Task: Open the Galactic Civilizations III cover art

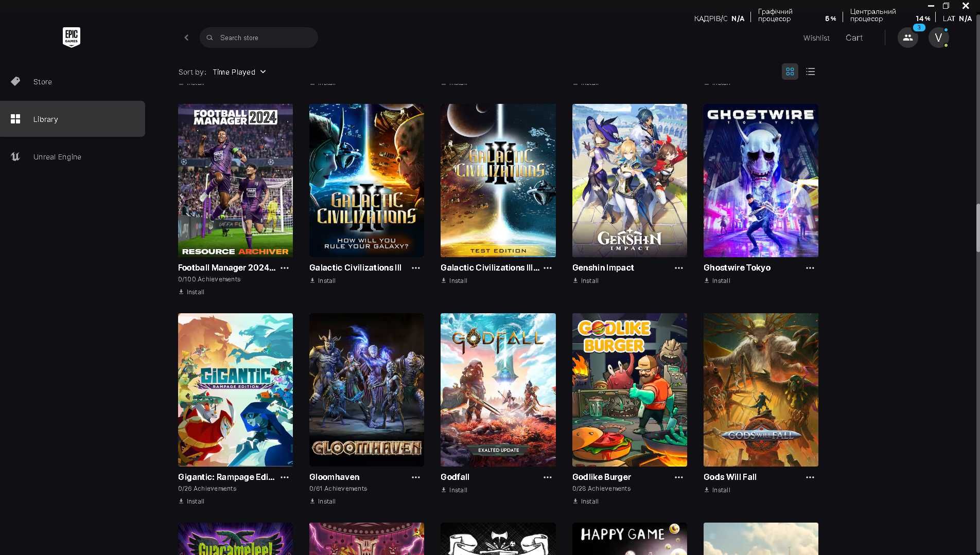Action: (x=366, y=181)
